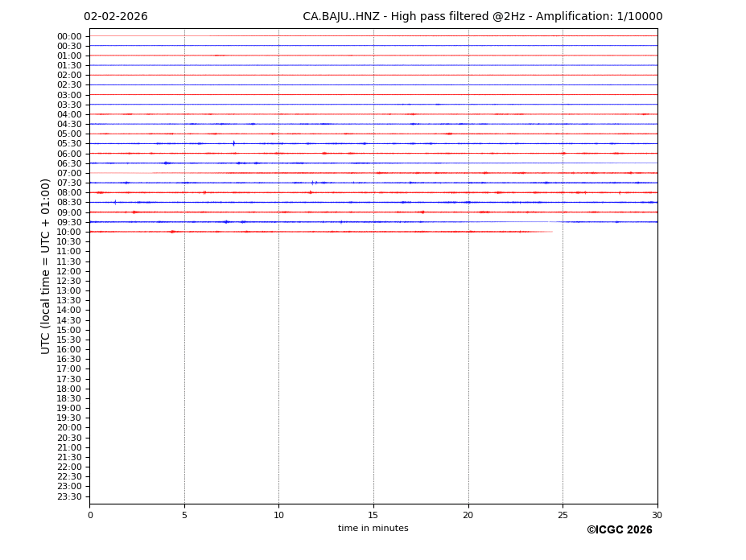Select the 00:00 time row label
Screen dimensions: 746x560
pyautogui.click(x=68, y=36)
